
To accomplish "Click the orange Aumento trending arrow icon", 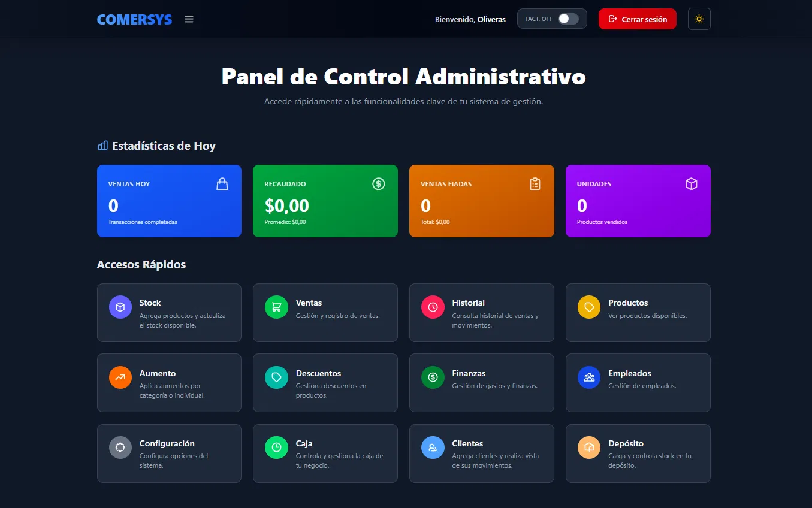I will point(120,377).
